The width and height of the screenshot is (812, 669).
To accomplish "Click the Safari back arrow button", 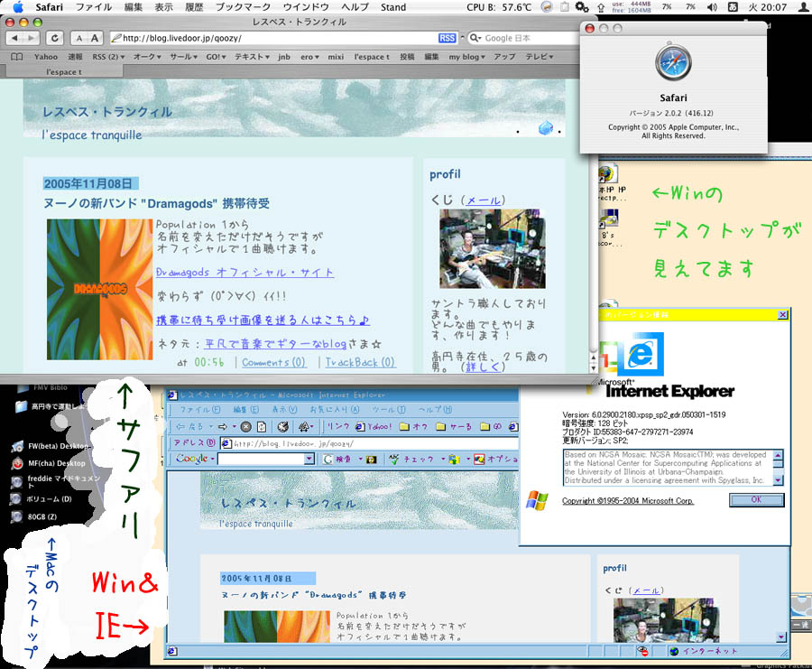I will tap(14, 38).
